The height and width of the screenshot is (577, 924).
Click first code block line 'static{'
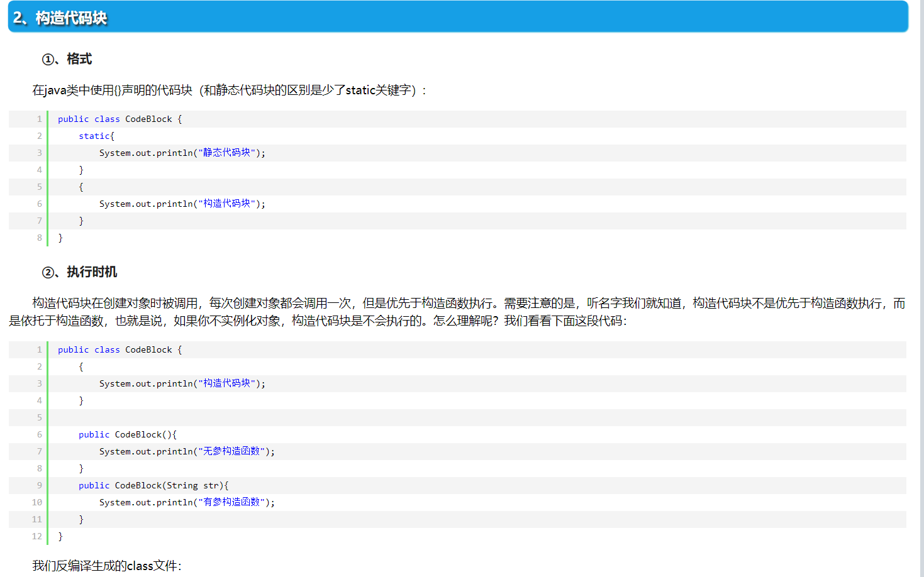96,136
